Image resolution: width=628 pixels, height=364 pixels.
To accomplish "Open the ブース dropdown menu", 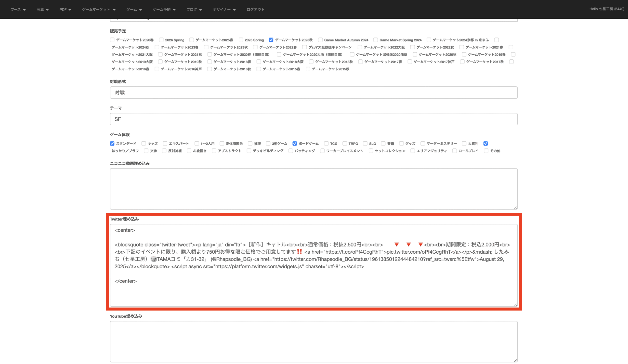I will point(18,10).
